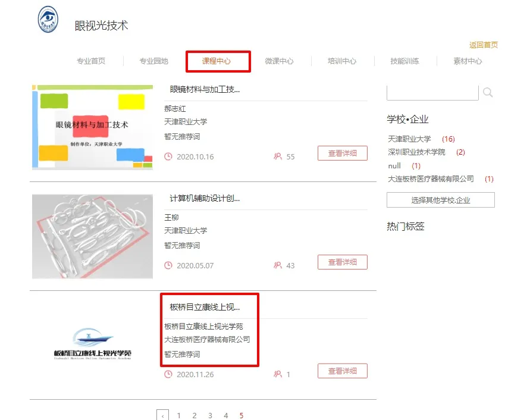The height and width of the screenshot is (420, 530).
Task: Click the participants icon beside 43
Action: pos(277,265)
